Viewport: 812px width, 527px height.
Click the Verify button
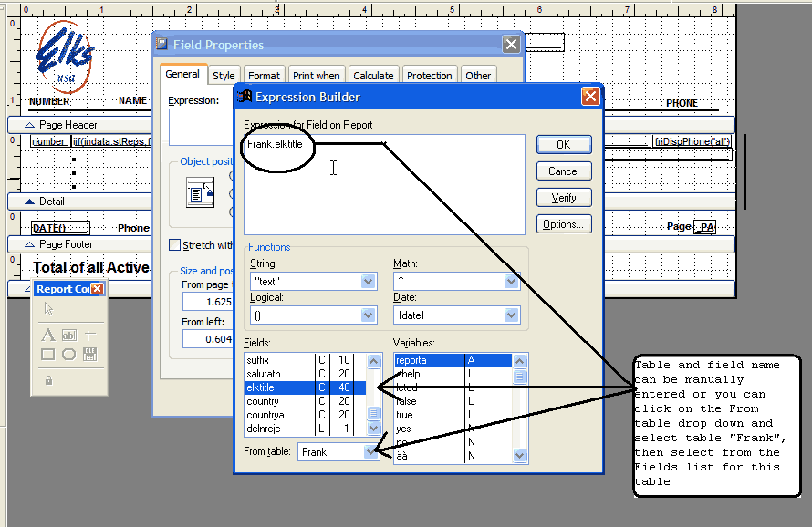click(563, 197)
